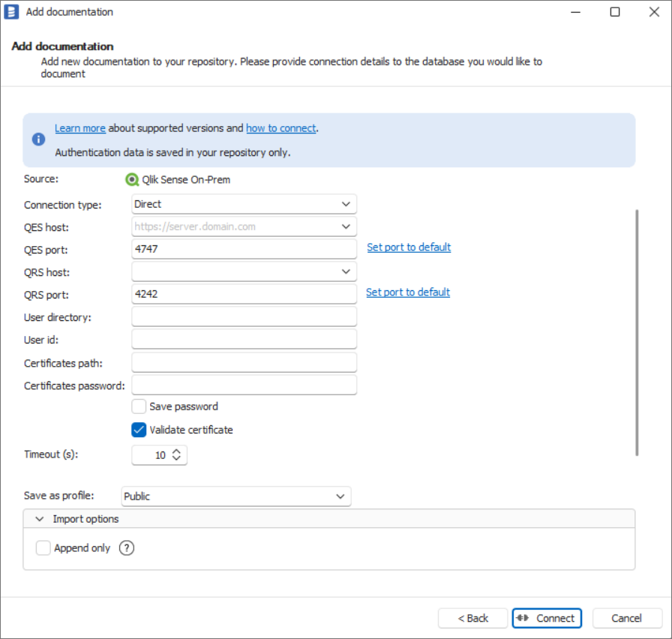This screenshot has width=672, height=639.
Task: Open the Learn more link
Action: (x=79, y=128)
